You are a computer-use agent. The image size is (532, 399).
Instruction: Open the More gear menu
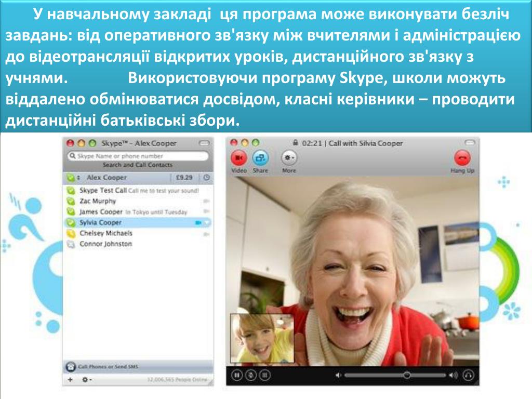click(289, 158)
